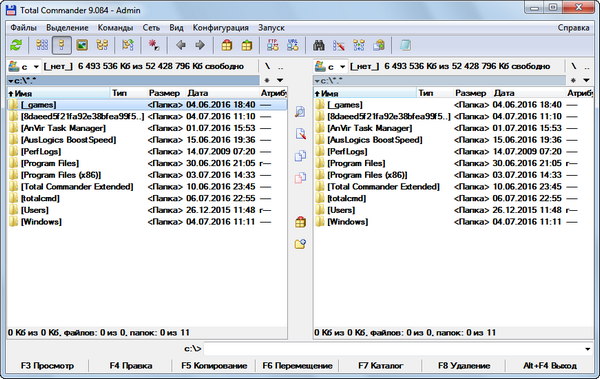
Task: Click the F7 Каталог button
Action: pos(381,366)
